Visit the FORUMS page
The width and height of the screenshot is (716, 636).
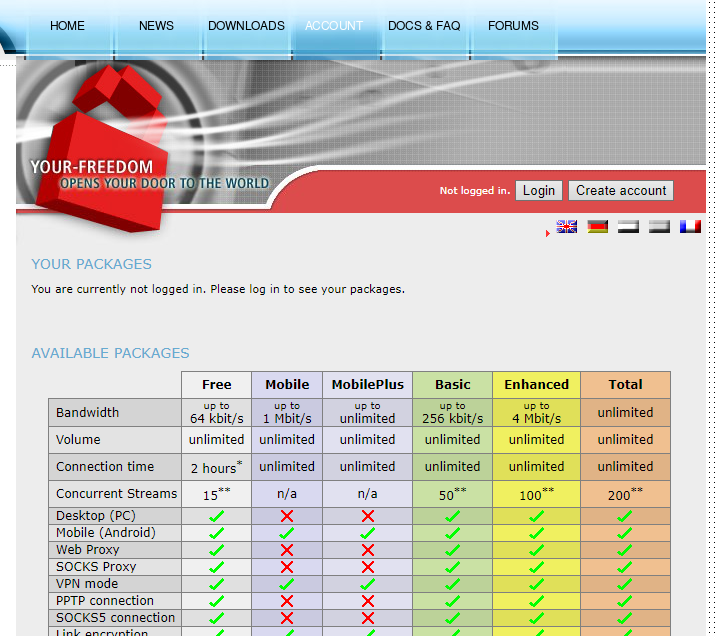pos(513,26)
